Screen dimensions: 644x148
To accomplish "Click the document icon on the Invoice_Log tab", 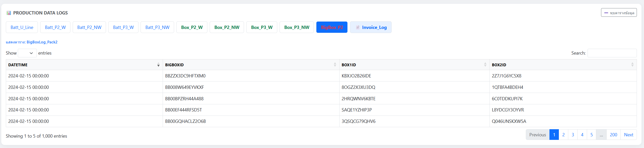I will click(358, 27).
